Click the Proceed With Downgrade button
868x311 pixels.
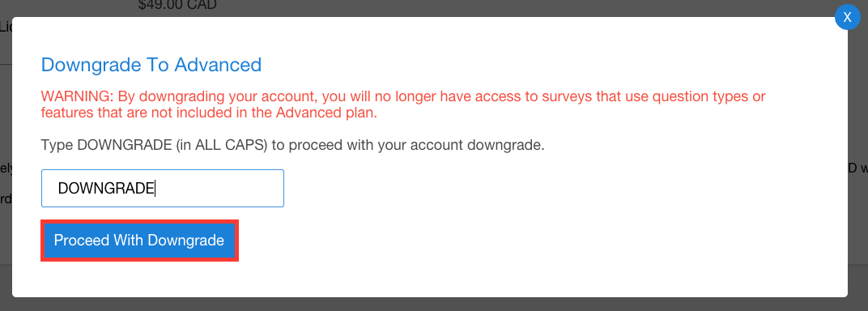[x=139, y=241]
